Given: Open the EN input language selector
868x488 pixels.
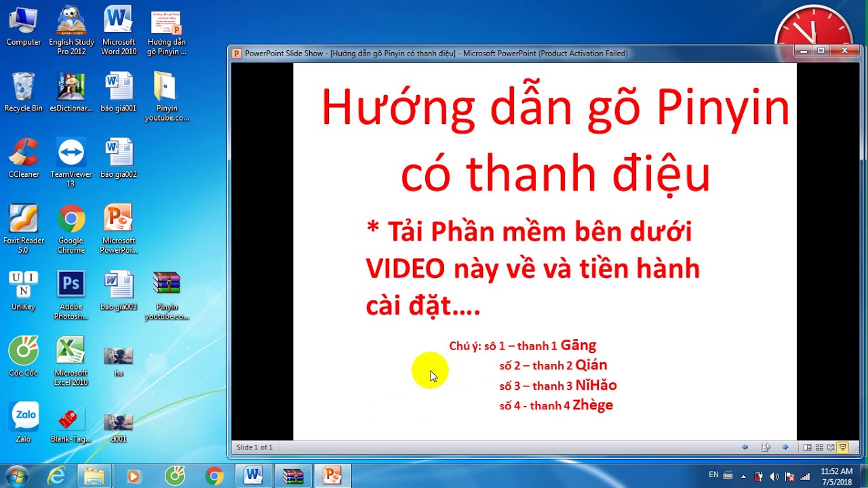Looking at the screenshot, I should pos(713,475).
